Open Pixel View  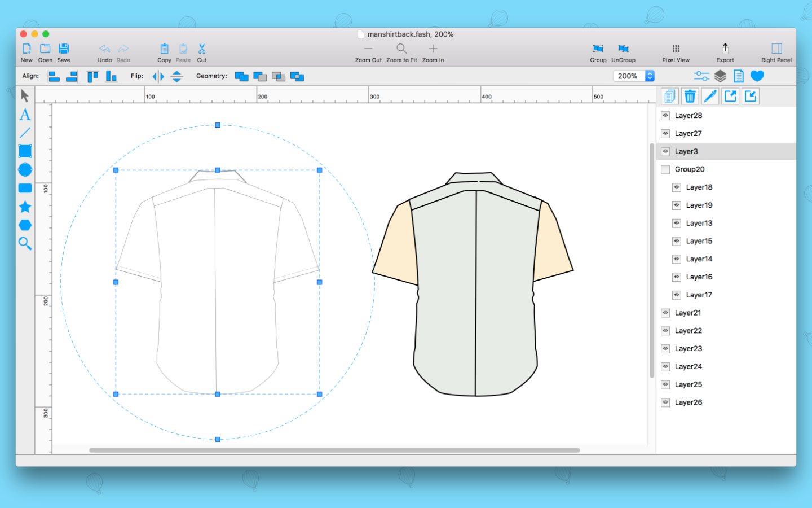tap(676, 52)
